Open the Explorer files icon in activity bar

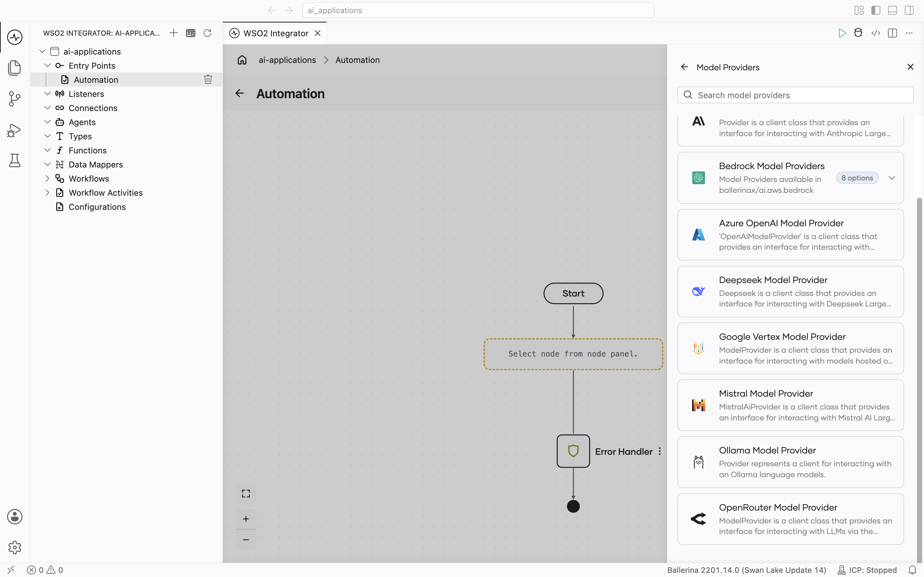point(14,68)
